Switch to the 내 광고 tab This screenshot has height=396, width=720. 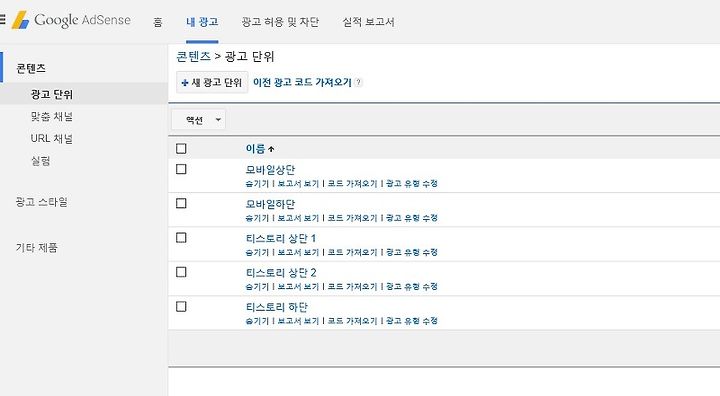tap(202, 22)
